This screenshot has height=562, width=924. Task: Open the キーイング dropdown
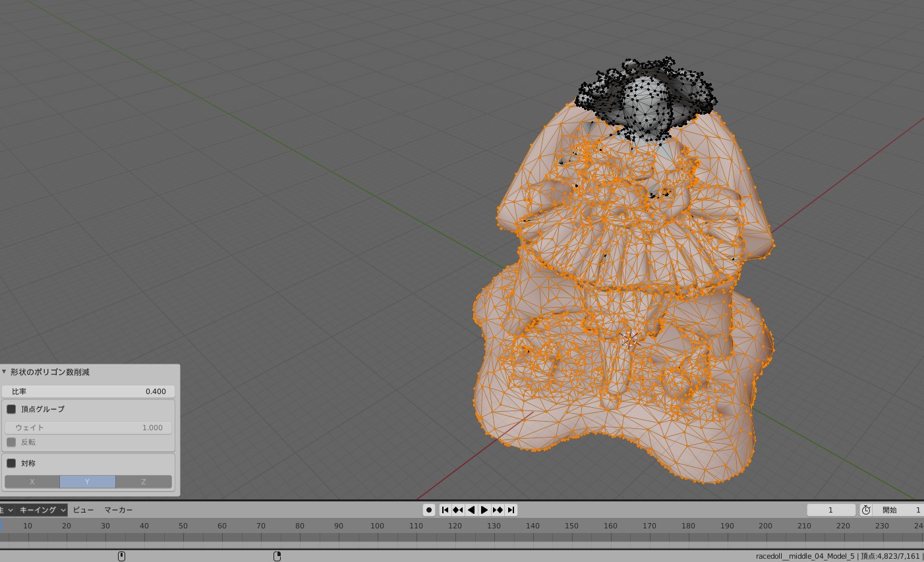coord(42,510)
